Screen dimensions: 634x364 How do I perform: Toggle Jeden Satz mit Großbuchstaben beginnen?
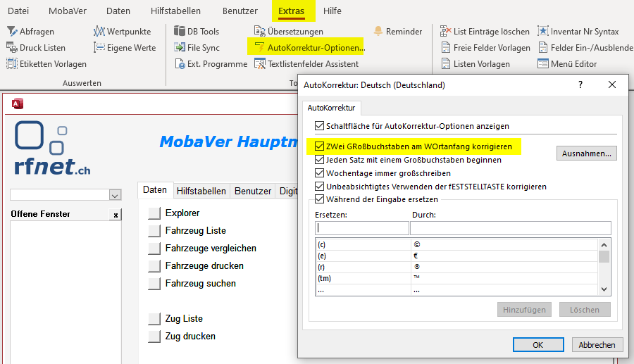click(x=319, y=160)
